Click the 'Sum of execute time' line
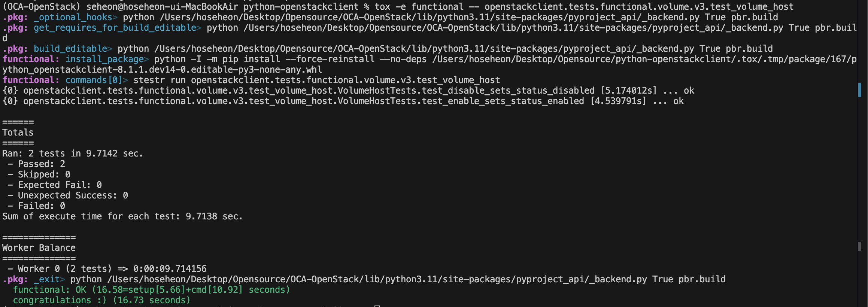 [x=122, y=216]
